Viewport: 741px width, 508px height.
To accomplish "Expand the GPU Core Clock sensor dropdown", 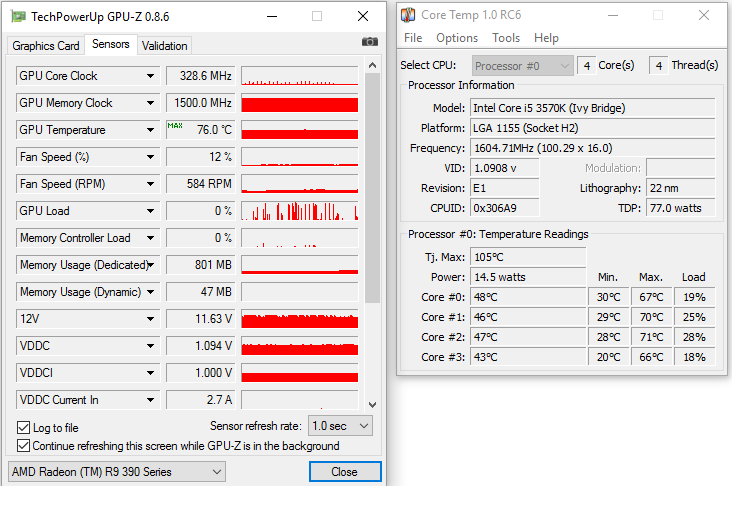I will [150, 76].
